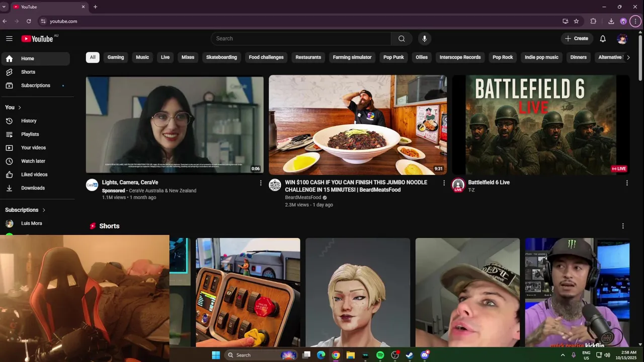Start voice search with microphone icon
This screenshot has width=644, height=362.
click(424, 39)
